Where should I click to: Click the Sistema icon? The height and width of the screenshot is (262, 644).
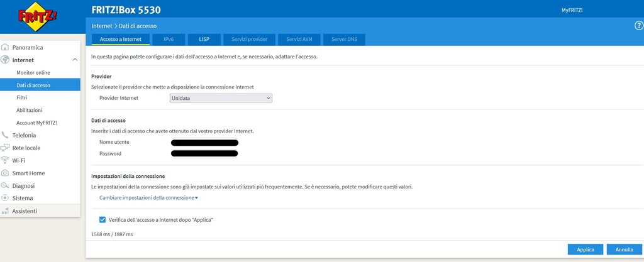(5, 198)
